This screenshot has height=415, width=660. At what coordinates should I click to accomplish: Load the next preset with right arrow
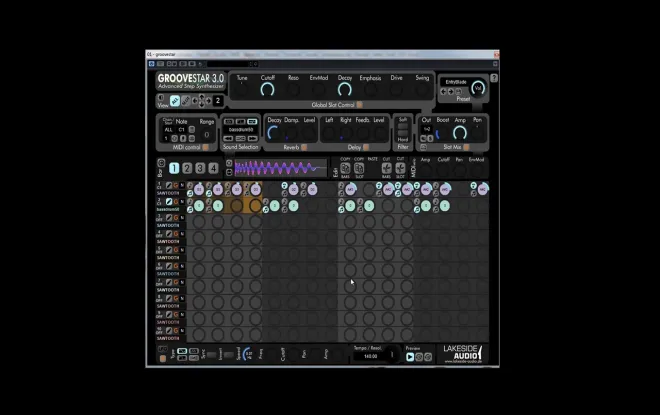451,91
